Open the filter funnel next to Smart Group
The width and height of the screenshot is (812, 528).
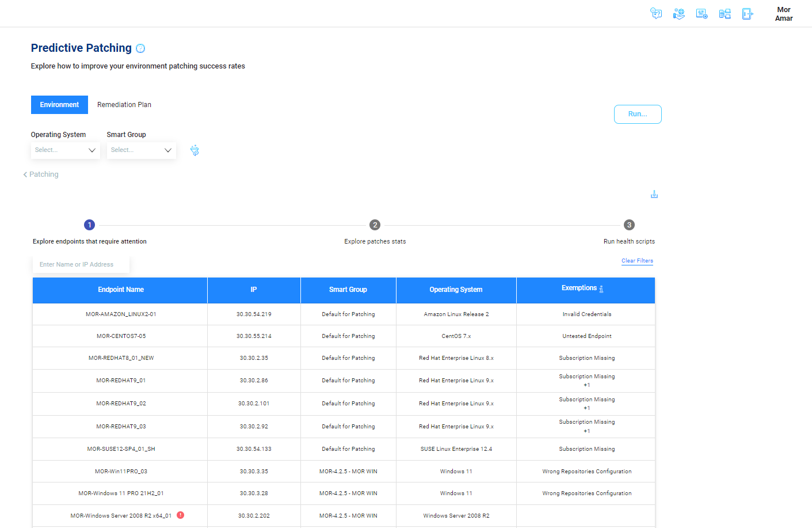pos(195,150)
